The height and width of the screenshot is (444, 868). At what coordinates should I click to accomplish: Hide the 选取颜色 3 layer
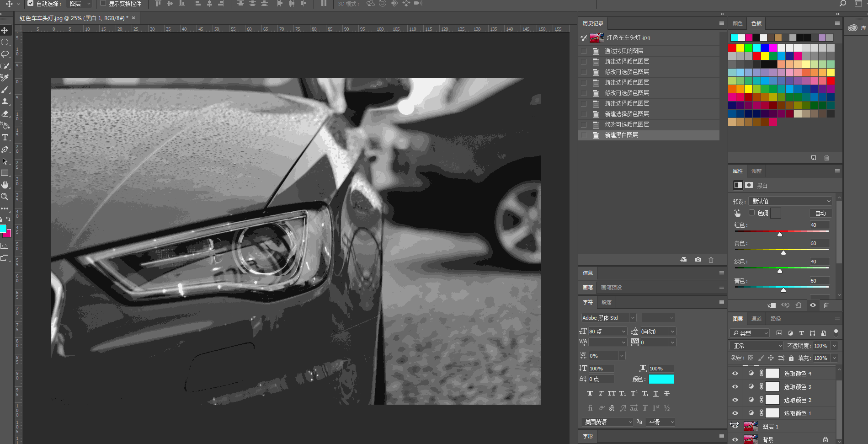(735, 387)
